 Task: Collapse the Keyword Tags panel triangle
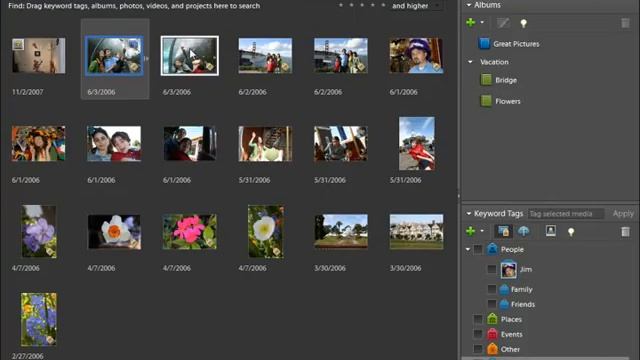point(469,213)
